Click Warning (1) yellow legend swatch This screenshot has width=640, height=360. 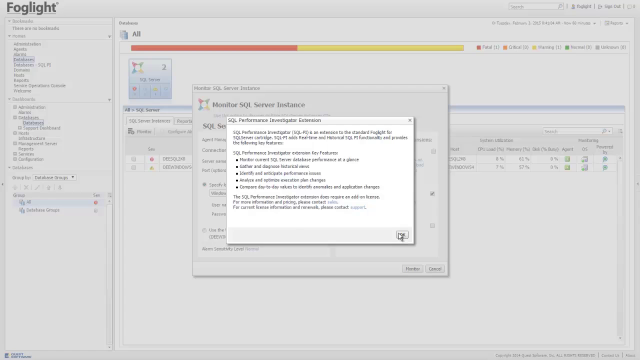(x=534, y=48)
